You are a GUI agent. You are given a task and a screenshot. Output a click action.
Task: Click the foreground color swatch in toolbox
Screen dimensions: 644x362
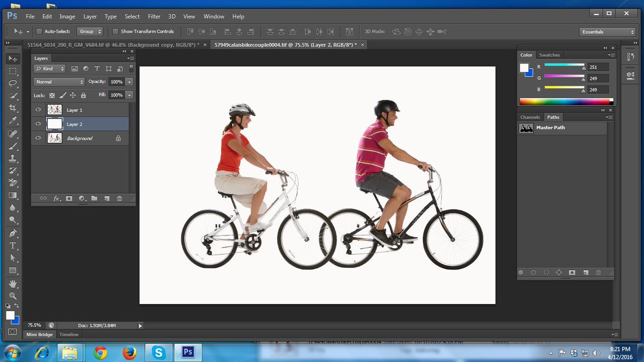click(x=10, y=315)
